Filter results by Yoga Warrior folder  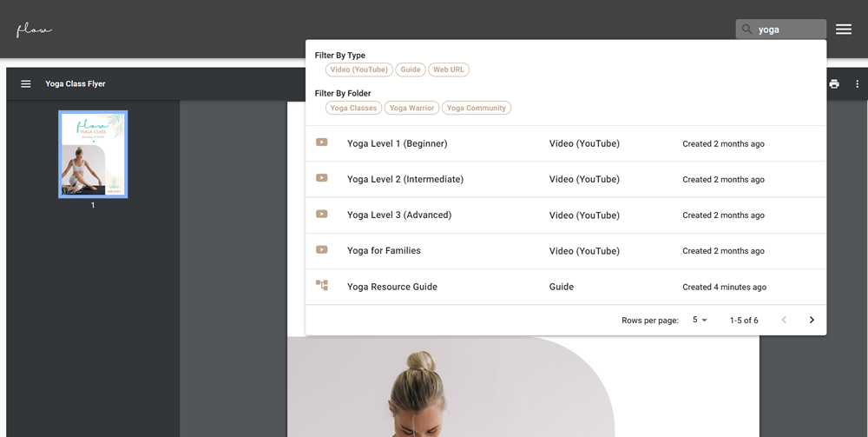[x=411, y=108]
